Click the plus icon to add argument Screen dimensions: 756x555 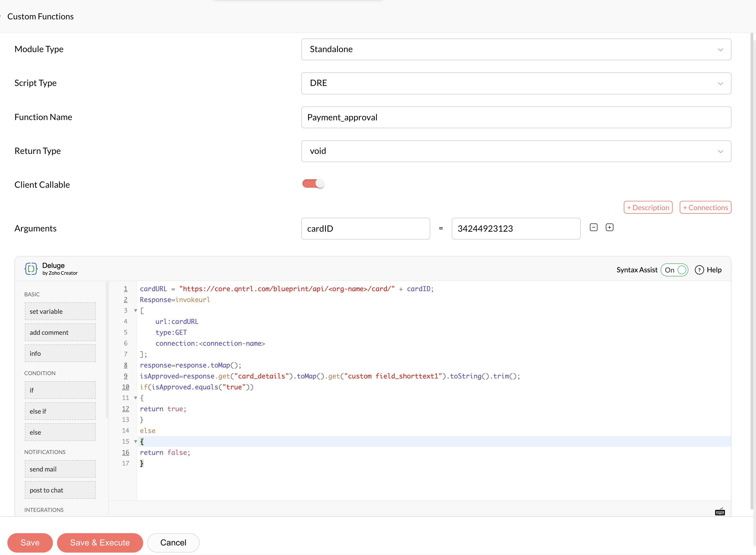tap(609, 228)
